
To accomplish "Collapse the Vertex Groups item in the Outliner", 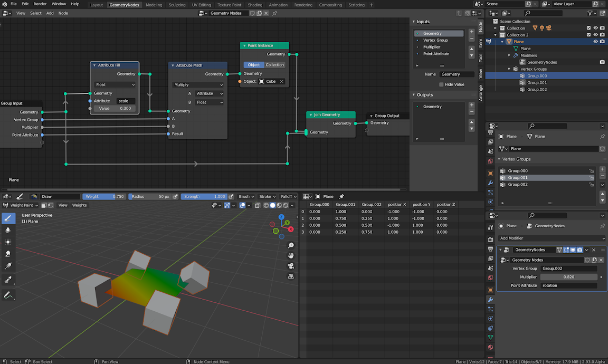I will pyautogui.click(x=508, y=69).
